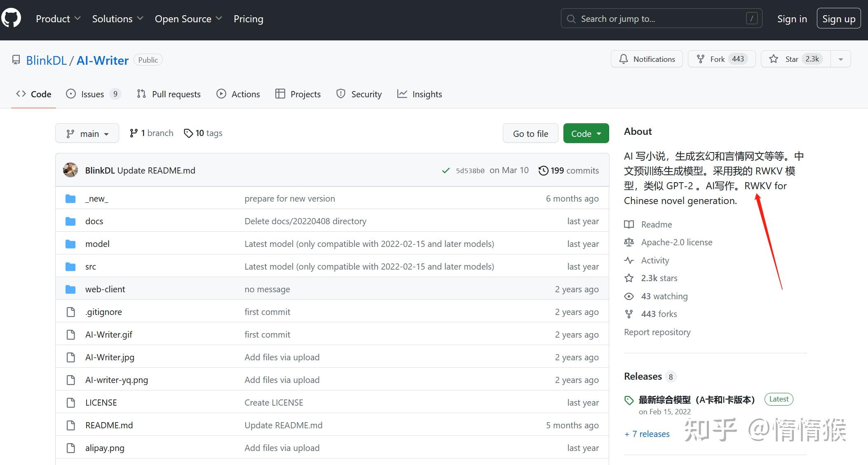
Task: Click the GitHub Octocat logo
Action: 11,18
